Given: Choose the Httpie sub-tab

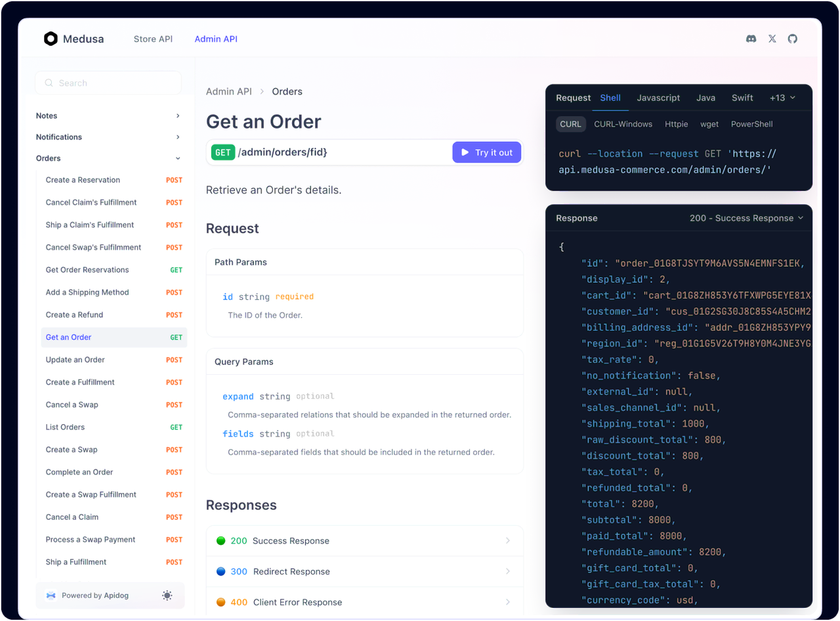Looking at the screenshot, I should tap(677, 124).
